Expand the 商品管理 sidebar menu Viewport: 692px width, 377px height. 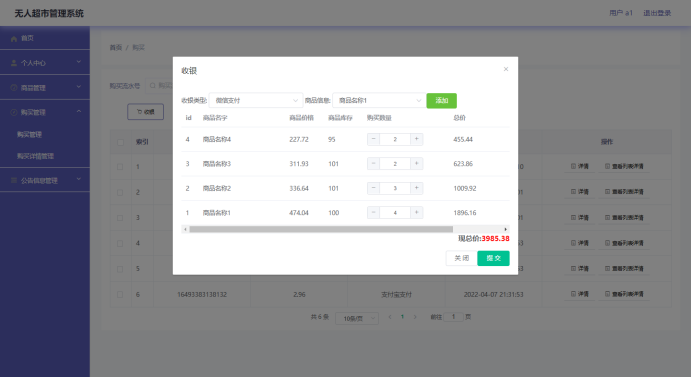click(45, 88)
